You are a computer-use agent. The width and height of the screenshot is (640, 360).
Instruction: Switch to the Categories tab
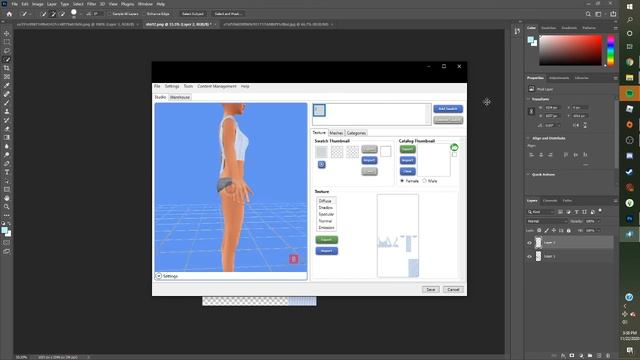(x=356, y=133)
